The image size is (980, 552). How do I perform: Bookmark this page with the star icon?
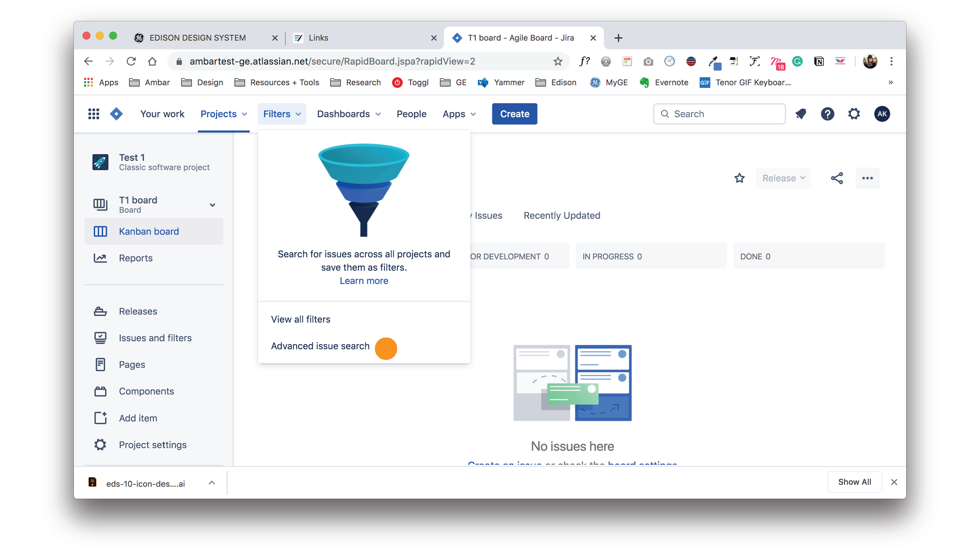[557, 61]
